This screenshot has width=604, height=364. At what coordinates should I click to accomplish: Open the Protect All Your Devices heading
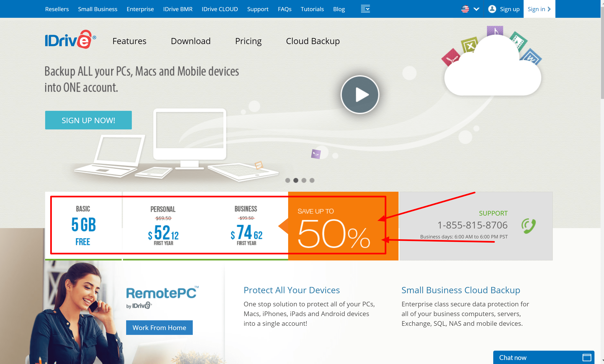[x=291, y=290]
